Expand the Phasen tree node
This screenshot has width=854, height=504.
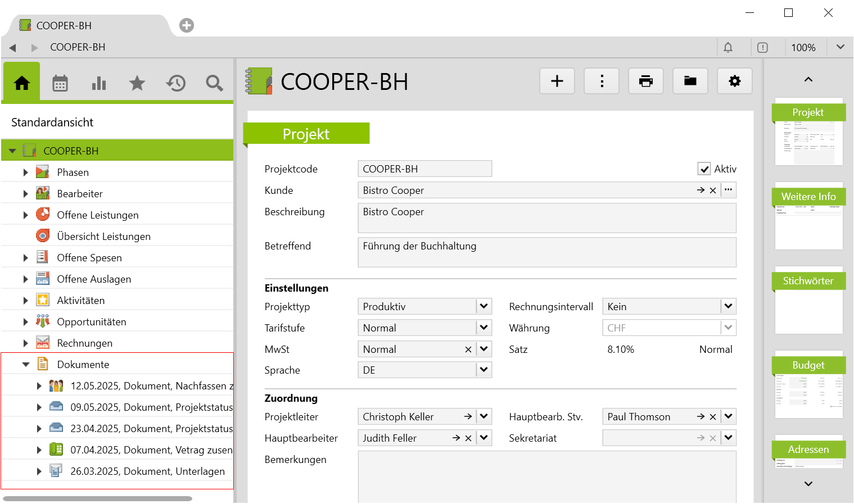[25, 172]
